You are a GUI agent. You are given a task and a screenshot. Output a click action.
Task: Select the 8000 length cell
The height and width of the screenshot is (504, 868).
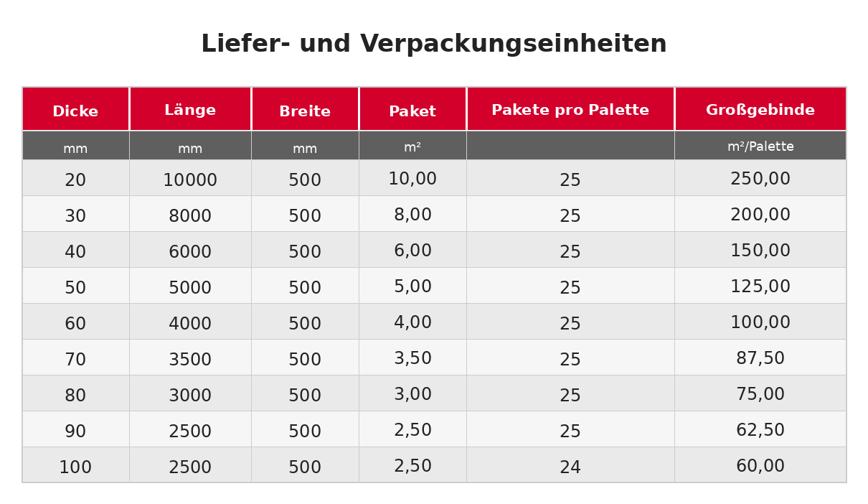[x=190, y=216]
